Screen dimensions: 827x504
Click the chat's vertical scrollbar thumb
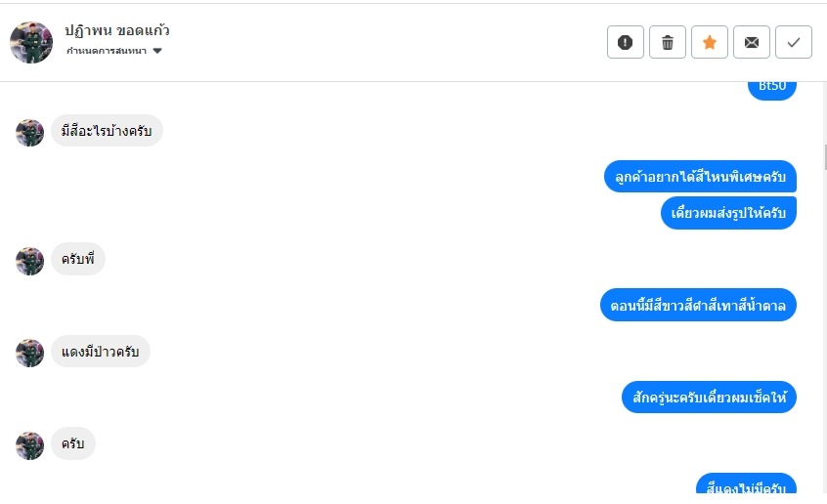824,156
